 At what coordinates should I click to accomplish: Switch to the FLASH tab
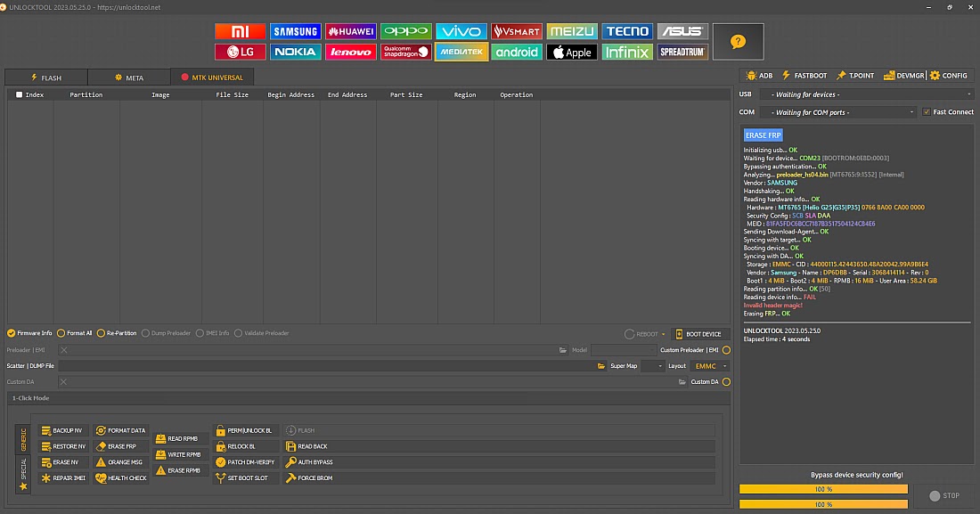click(46, 78)
